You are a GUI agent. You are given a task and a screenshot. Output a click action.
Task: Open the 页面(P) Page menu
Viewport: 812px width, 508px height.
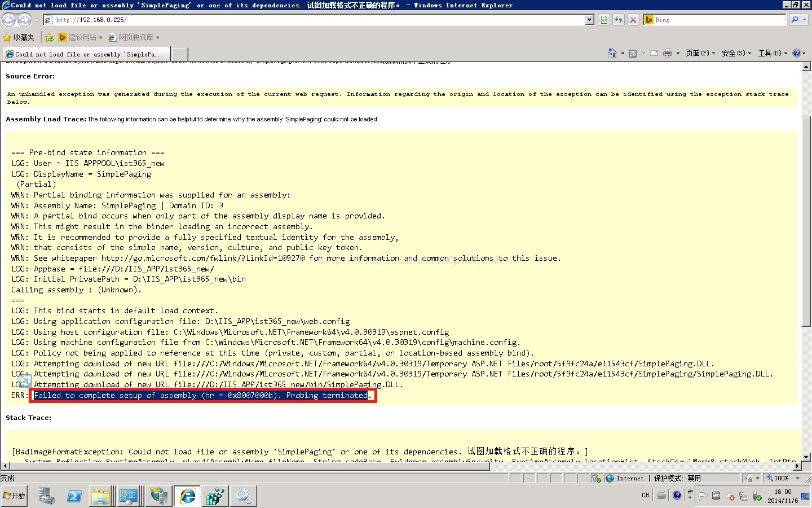tap(700, 53)
